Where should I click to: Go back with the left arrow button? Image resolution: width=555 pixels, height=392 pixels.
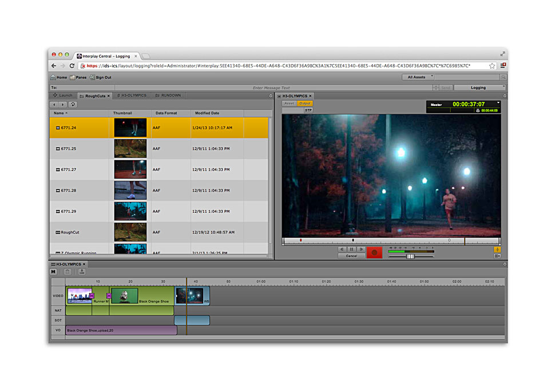(x=55, y=105)
